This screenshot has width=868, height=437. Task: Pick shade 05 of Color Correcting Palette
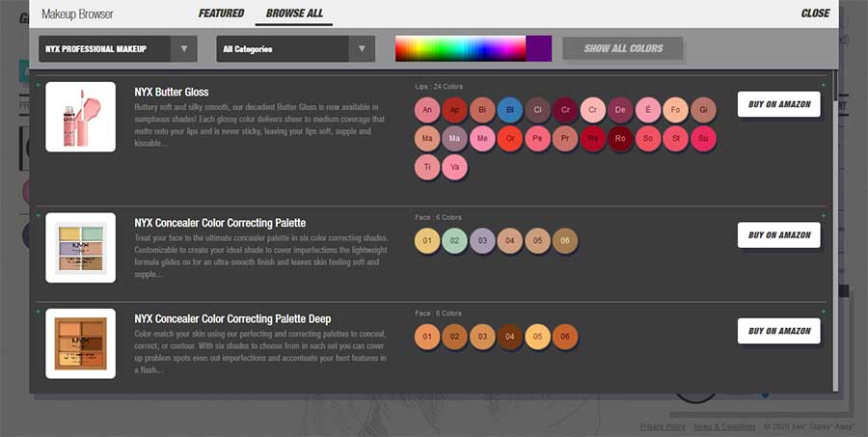pyautogui.click(x=537, y=241)
